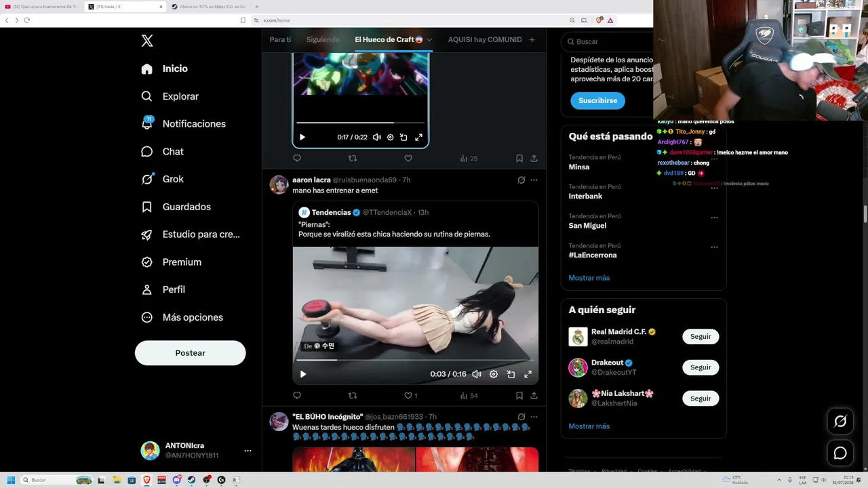
Task: Open settings gear on the Piernas video
Action: coord(494,374)
